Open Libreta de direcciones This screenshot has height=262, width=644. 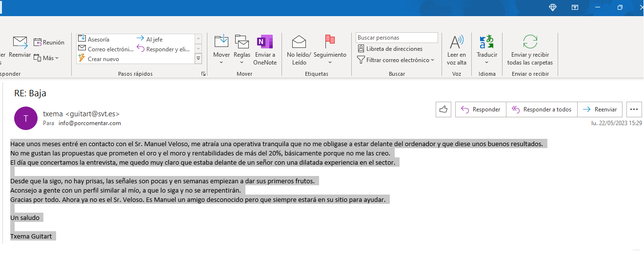coord(390,49)
